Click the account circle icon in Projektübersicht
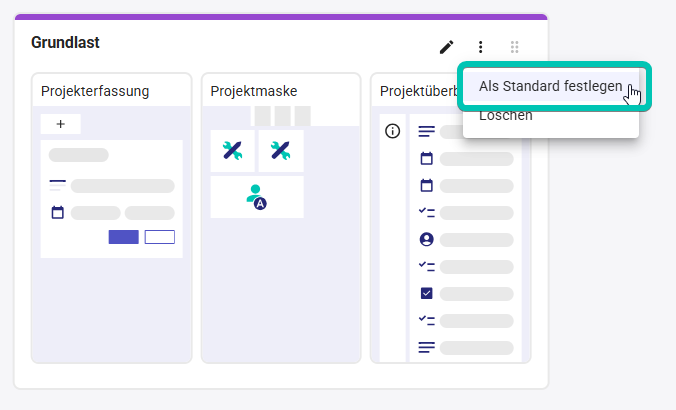 coord(427,239)
